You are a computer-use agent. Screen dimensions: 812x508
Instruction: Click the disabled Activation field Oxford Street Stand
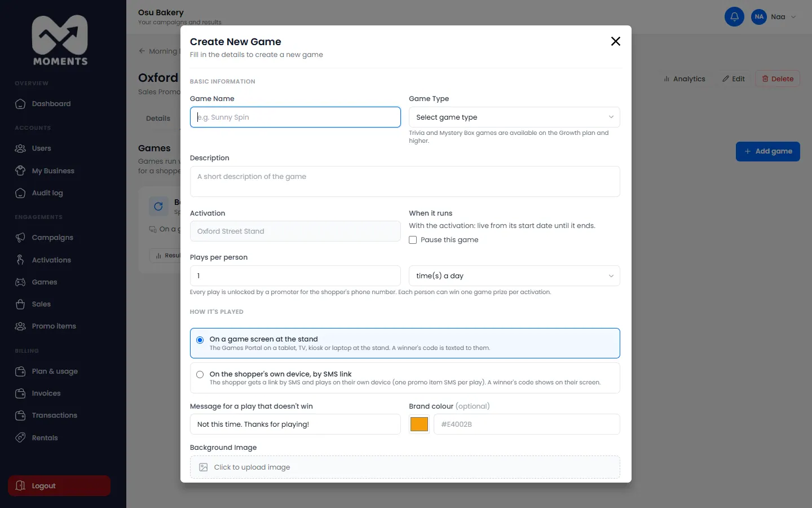click(295, 231)
